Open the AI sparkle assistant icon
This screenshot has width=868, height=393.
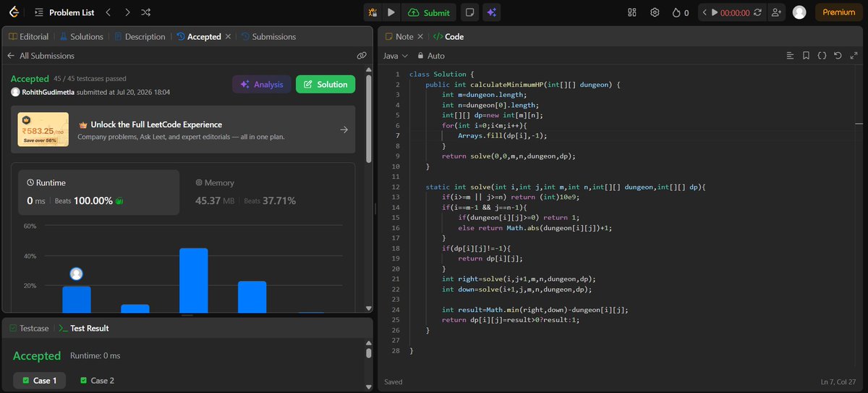point(491,12)
